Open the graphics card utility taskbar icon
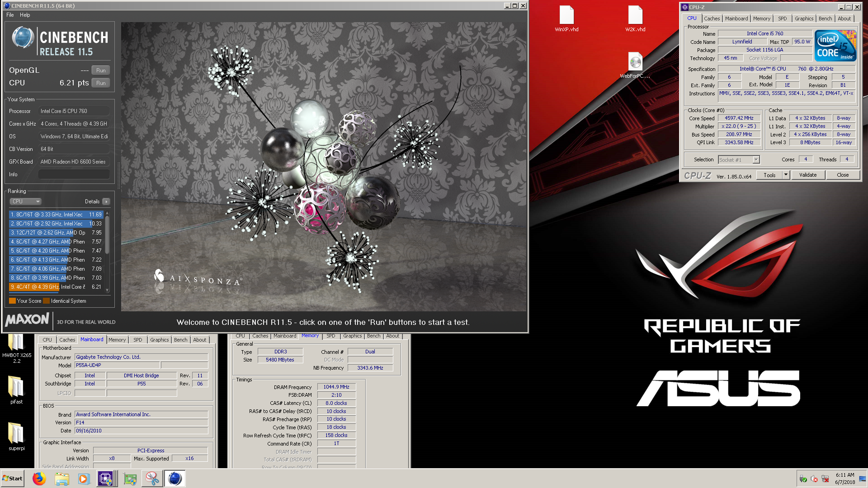 click(x=130, y=479)
